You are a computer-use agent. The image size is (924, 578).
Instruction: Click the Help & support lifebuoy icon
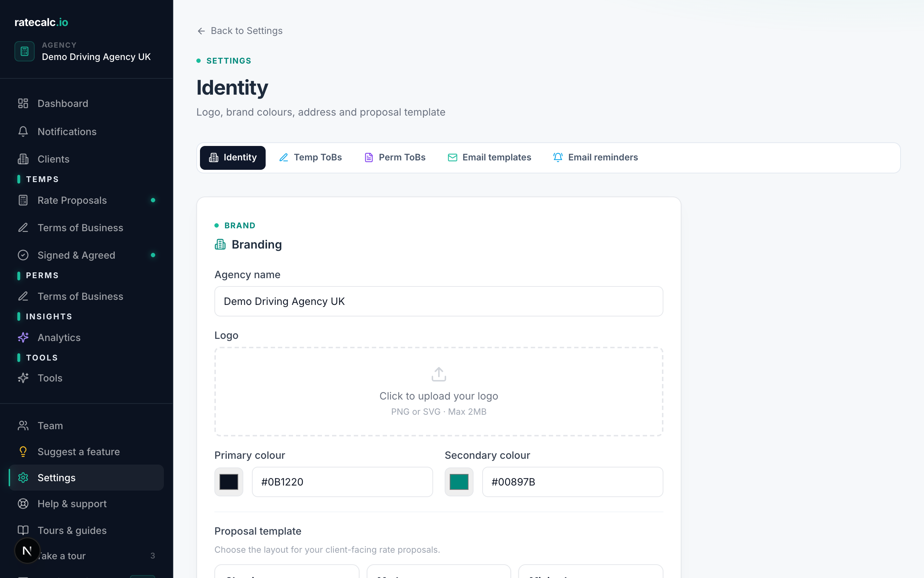pyautogui.click(x=23, y=504)
